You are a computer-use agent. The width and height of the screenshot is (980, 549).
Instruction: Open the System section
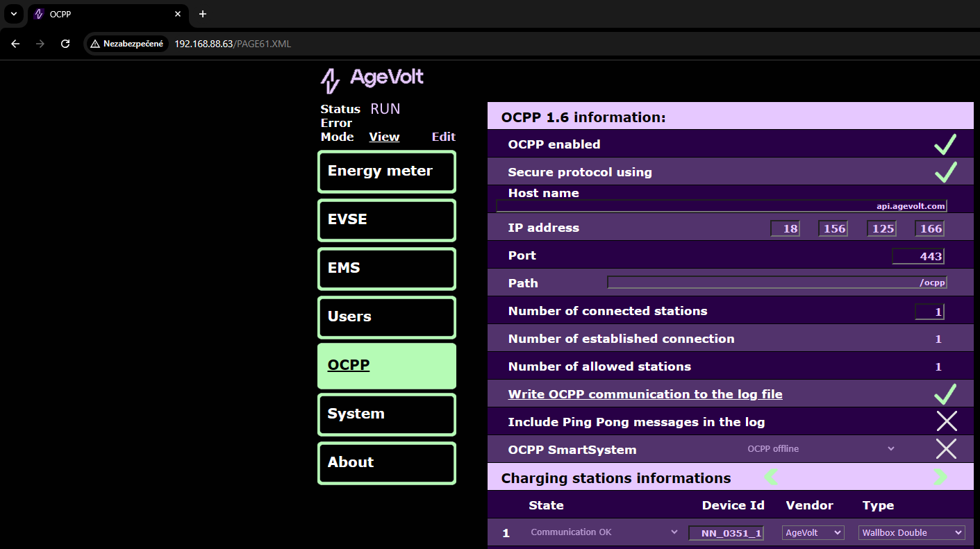pos(387,414)
